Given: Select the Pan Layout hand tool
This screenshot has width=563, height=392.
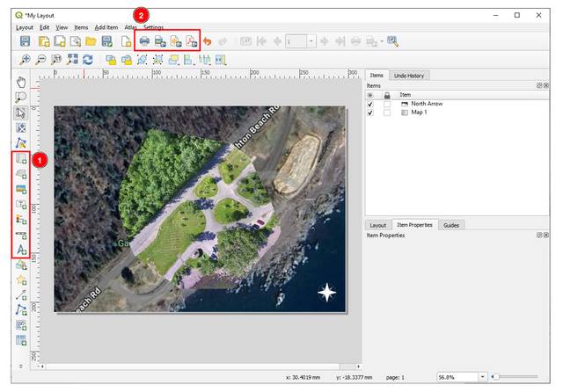Looking at the screenshot, I should pos(21,82).
